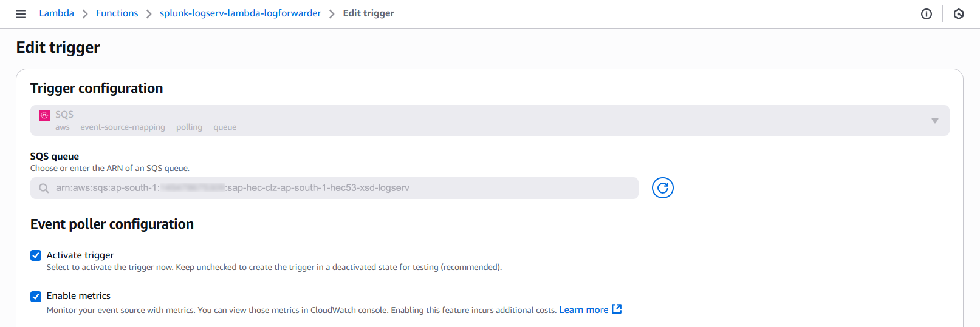Click the hexagon settings icon in header
Screen dimensions: 980x327
(959, 14)
